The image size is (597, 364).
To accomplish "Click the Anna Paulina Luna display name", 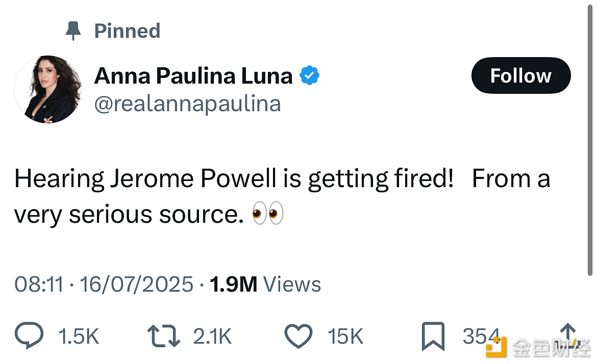I will [x=193, y=76].
